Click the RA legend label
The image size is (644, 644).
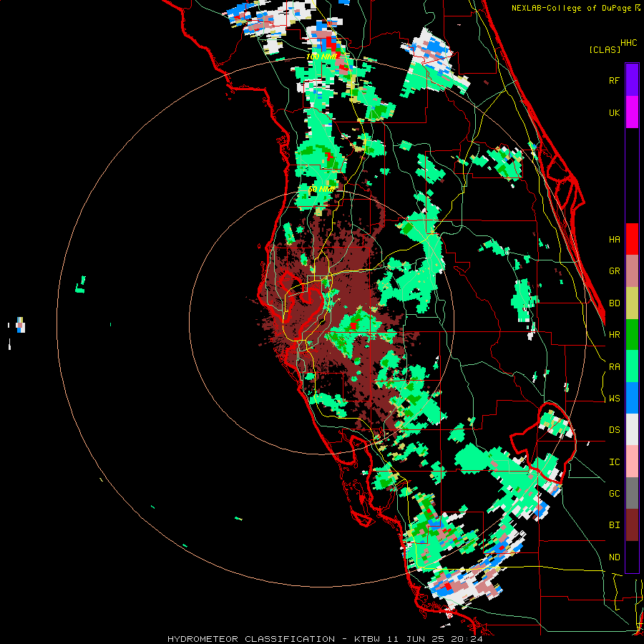(x=614, y=367)
